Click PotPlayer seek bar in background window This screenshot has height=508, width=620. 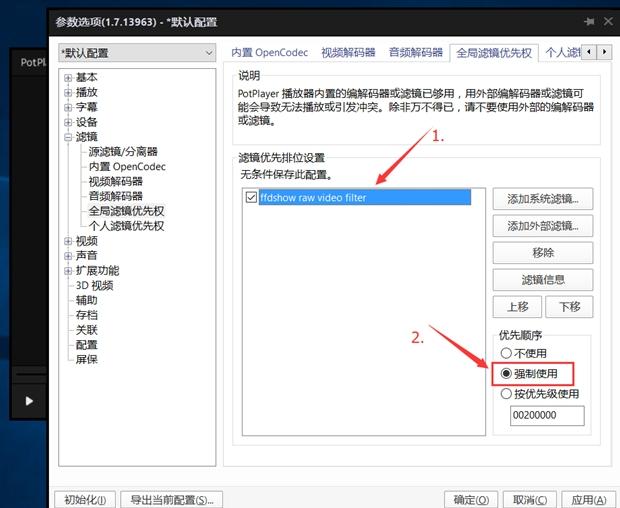31,373
